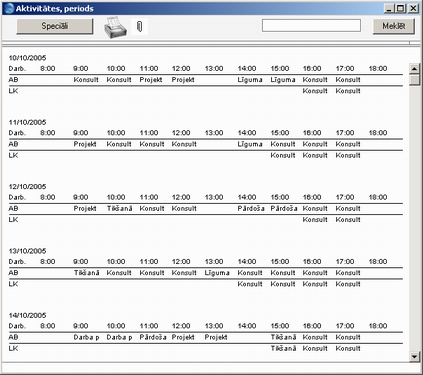Viewport: 423px width, 375px height.
Task: Click AB's 14:00 Pārdoša entry on 12/10/2005
Action: [x=251, y=208]
